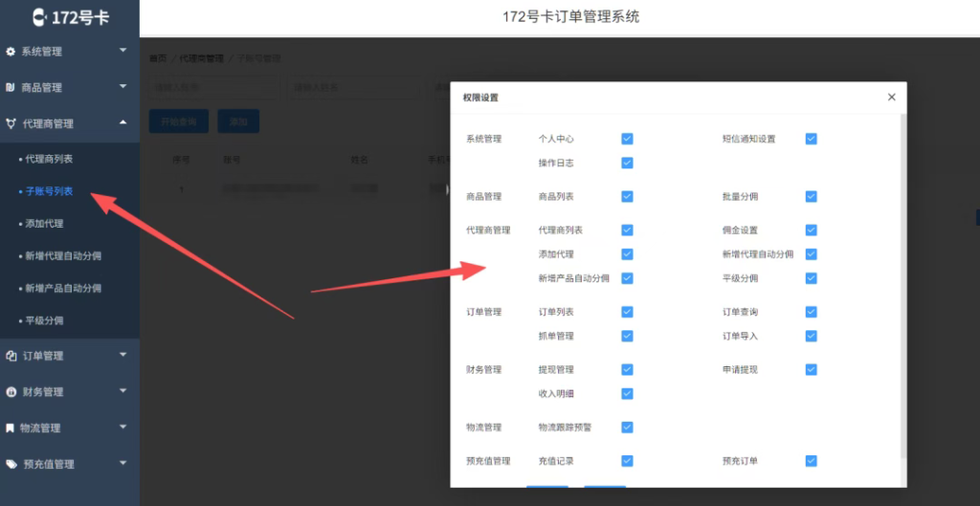Toggle the 订单查询 checkbox
The image size is (980, 506).
tap(812, 312)
